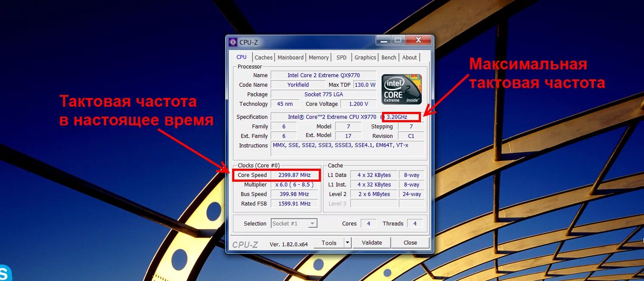Click the L1 Inst. value 4 x 32 KBytes
The image size is (644, 281).
click(374, 185)
